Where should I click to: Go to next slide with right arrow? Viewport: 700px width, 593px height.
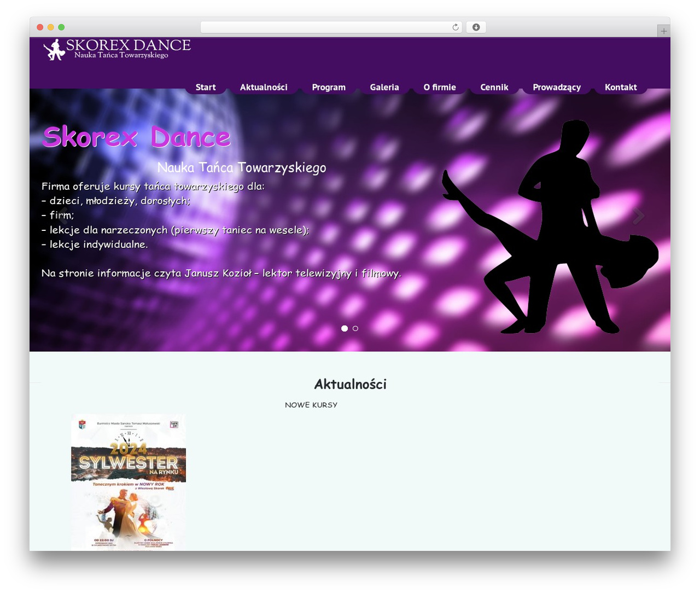tap(638, 216)
